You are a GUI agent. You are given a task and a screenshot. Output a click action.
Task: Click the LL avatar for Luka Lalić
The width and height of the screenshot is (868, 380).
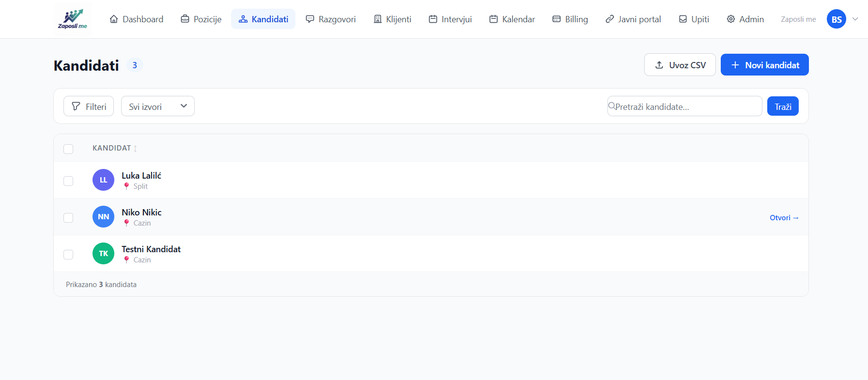pyautogui.click(x=103, y=180)
